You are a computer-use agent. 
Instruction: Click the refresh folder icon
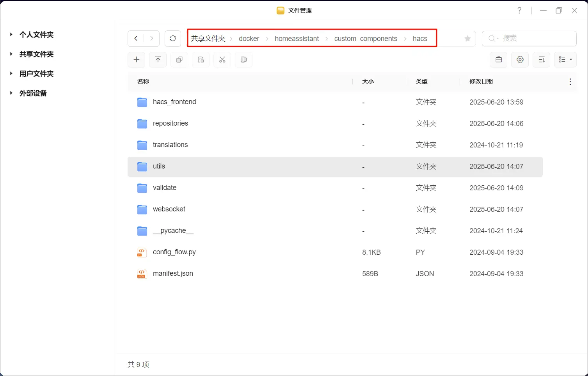[173, 39]
